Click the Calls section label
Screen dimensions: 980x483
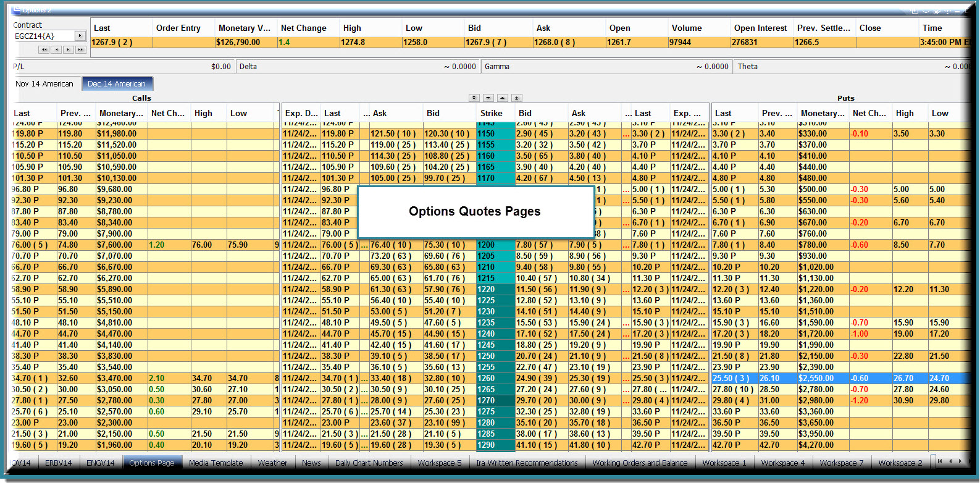(x=141, y=98)
